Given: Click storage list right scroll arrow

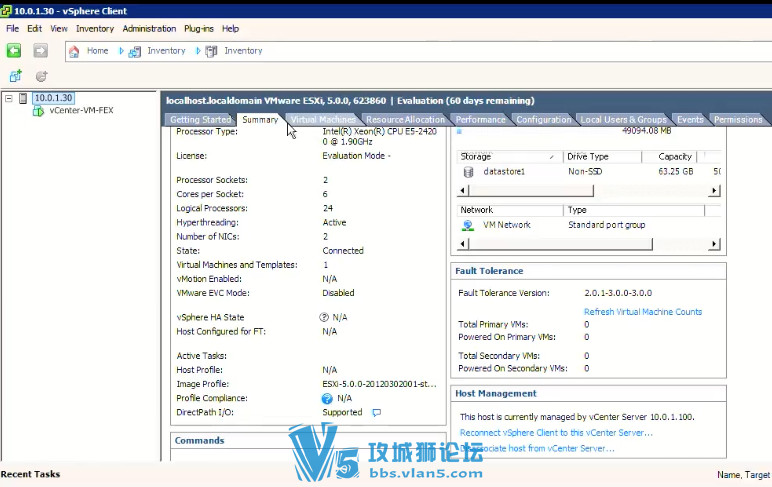Looking at the screenshot, I should (x=714, y=191).
